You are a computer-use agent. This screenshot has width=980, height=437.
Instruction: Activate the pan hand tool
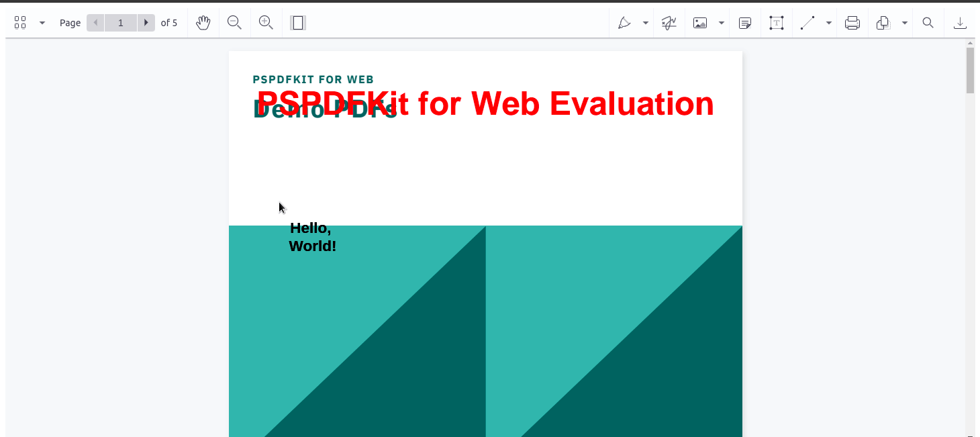[203, 22]
